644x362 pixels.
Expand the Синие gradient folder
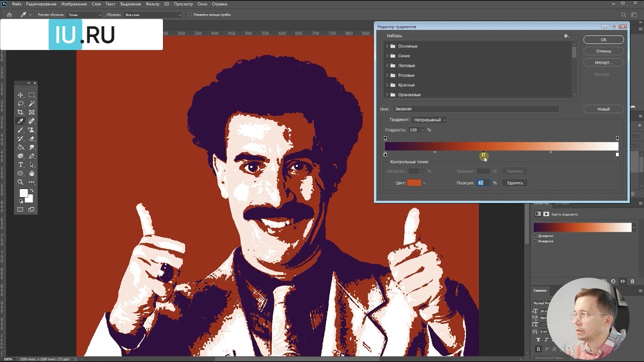point(387,56)
